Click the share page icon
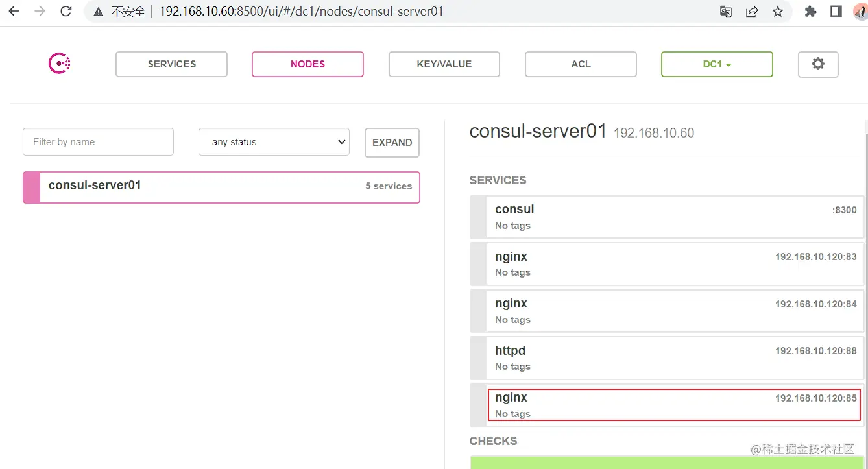Image resolution: width=868 pixels, height=469 pixels. (752, 12)
